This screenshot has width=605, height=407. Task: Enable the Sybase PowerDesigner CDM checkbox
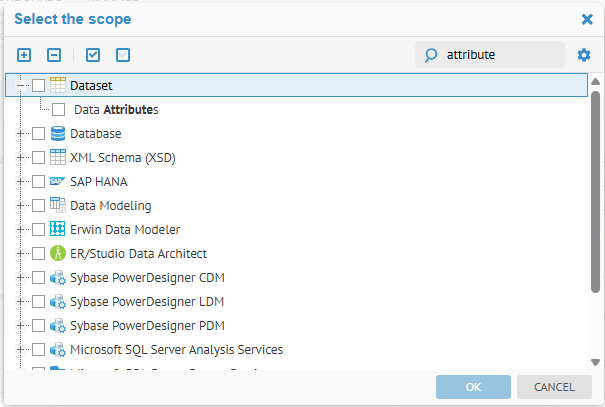pyautogui.click(x=39, y=278)
